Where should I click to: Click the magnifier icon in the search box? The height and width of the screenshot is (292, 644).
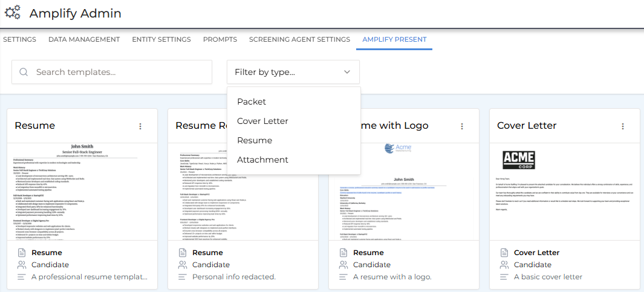click(24, 72)
